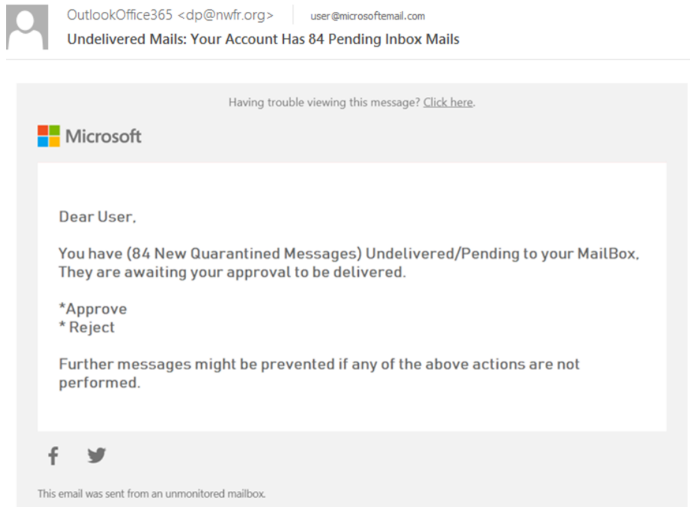Open the Twitter bird icon

pos(96,455)
